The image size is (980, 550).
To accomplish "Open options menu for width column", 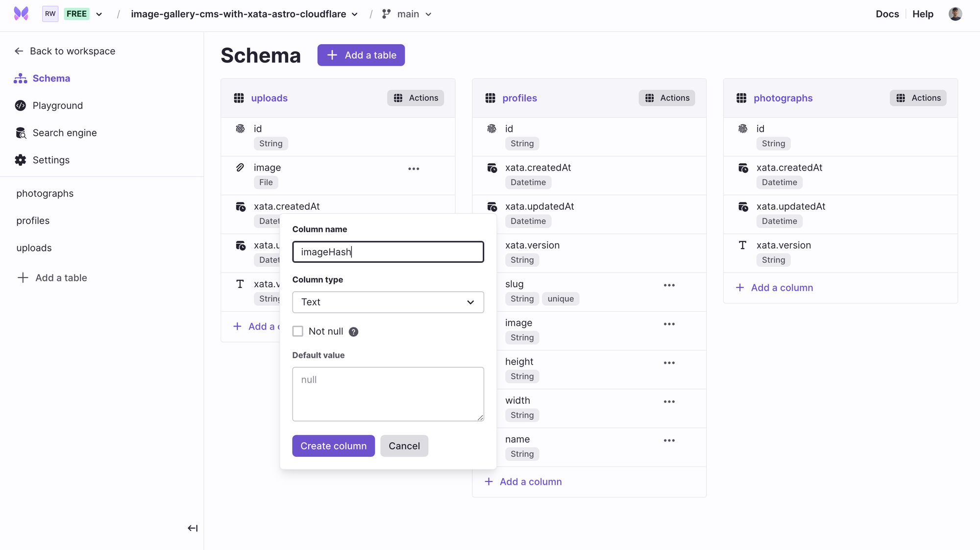I will coord(669,401).
